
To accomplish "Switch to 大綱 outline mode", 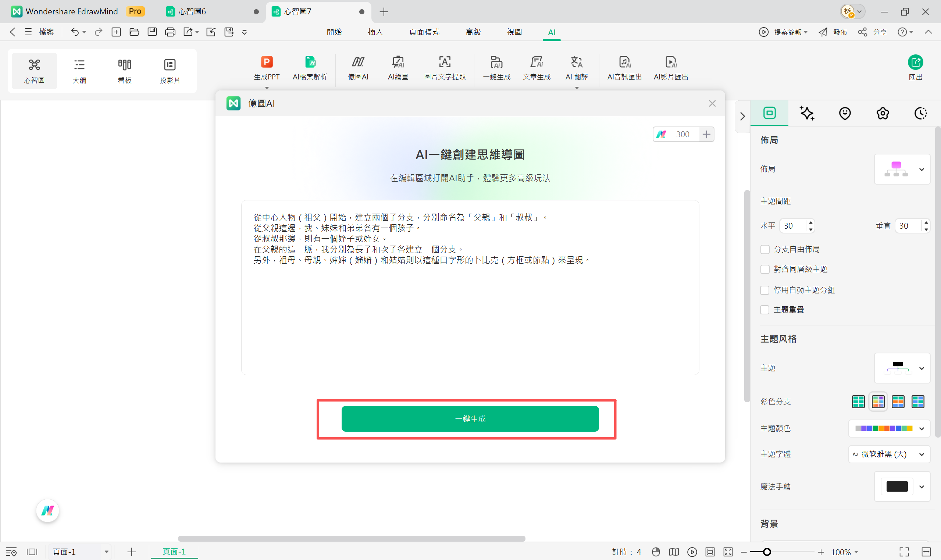I will (x=79, y=71).
